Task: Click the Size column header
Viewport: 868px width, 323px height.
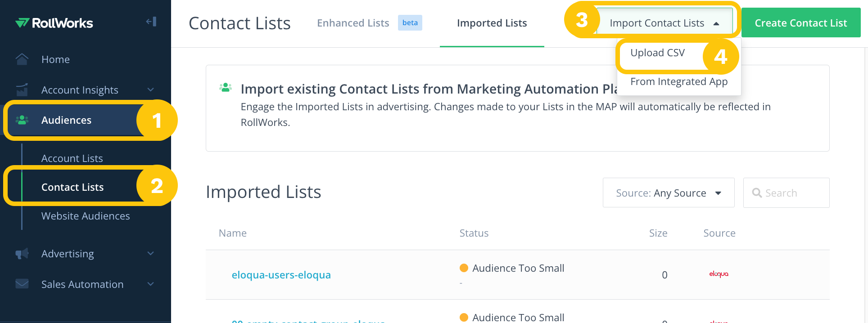Action: tap(658, 233)
